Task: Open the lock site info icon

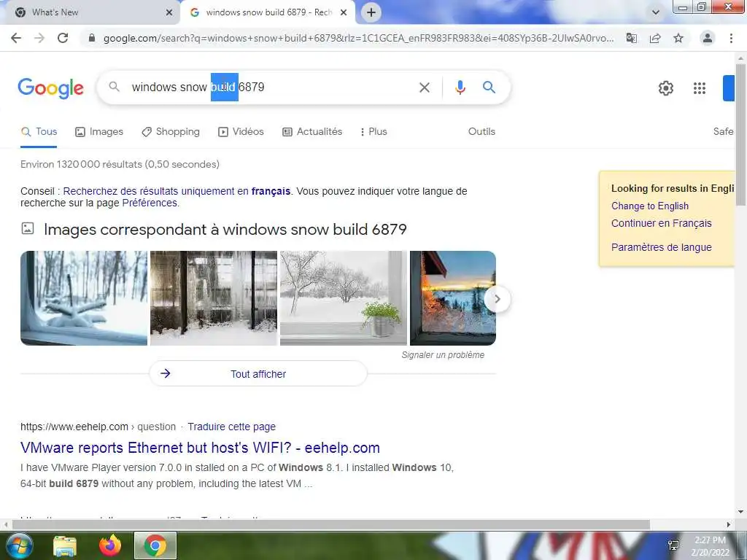Action: (92, 38)
